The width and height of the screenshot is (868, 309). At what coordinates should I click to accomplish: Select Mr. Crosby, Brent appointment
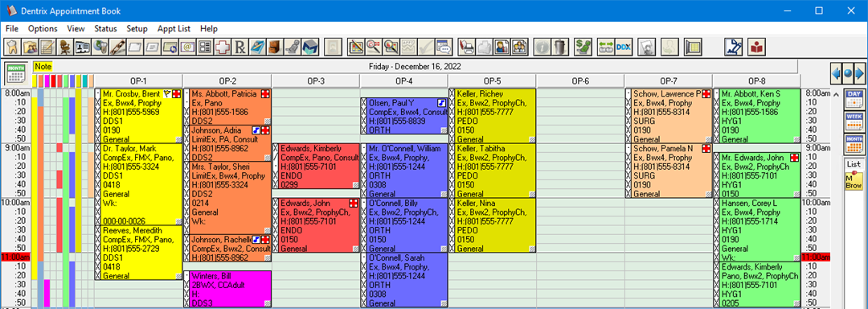pos(138,116)
